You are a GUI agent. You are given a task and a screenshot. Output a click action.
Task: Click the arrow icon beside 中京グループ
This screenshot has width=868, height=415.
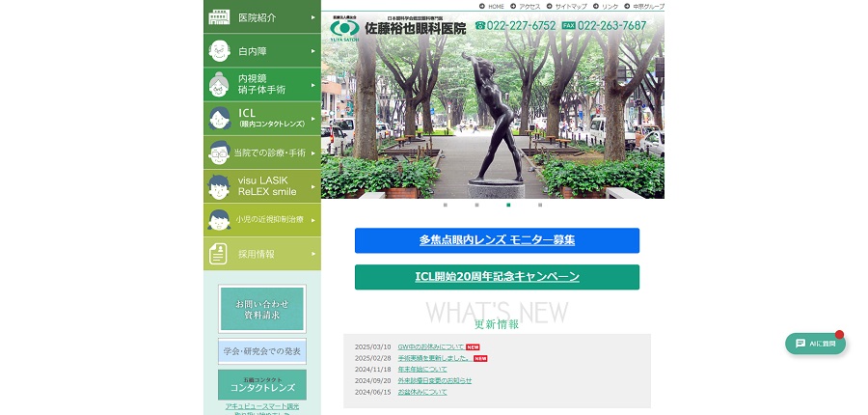tap(627, 6)
